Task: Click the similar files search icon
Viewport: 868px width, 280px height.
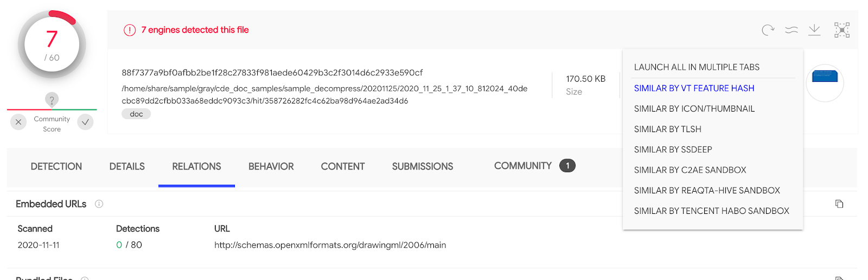Action: click(x=792, y=30)
